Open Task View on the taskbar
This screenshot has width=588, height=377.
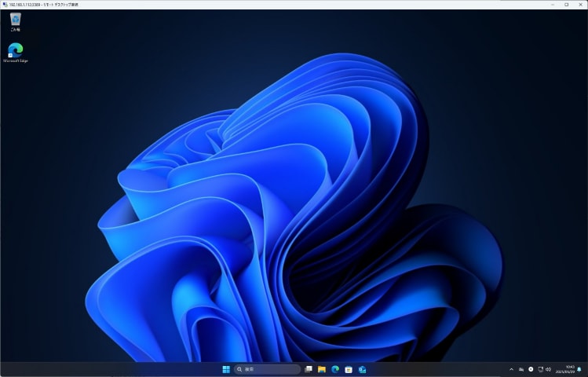pos(309,369)
